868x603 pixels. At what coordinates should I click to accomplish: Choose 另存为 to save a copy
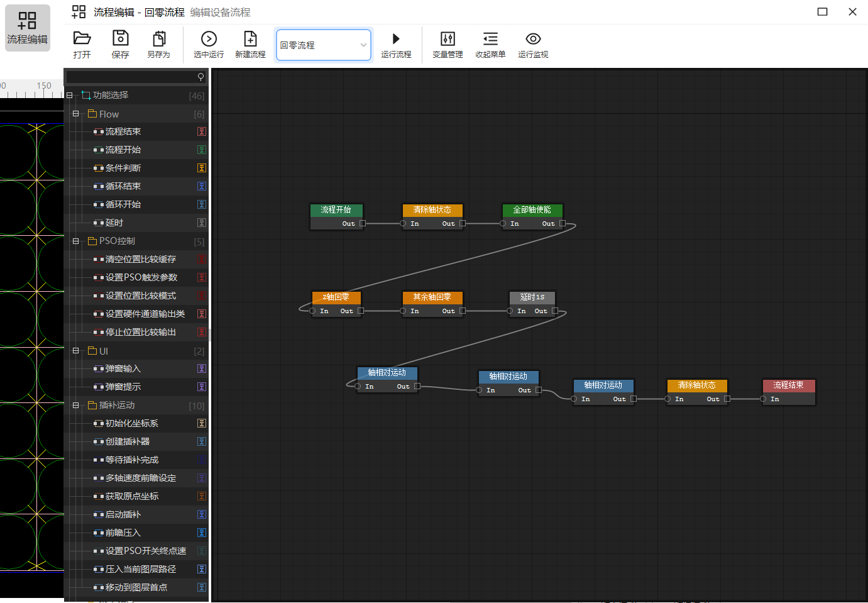[158, 45]
